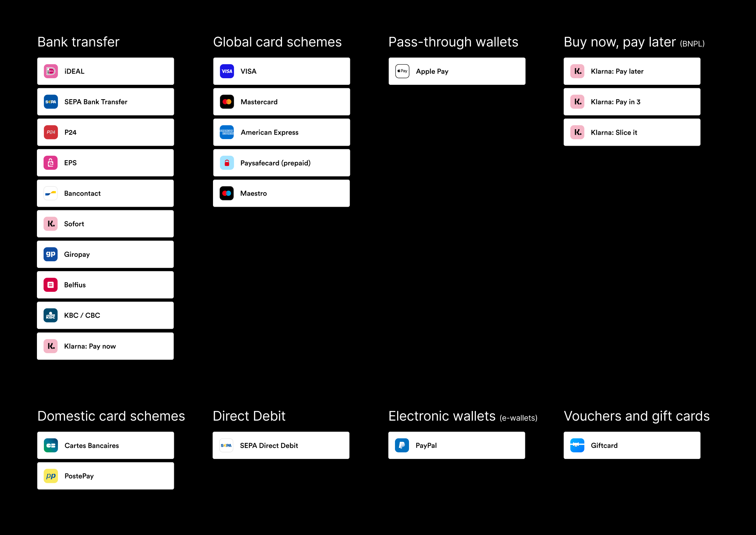Select the Giropay label
756x535 pixels.
(77, 255)
